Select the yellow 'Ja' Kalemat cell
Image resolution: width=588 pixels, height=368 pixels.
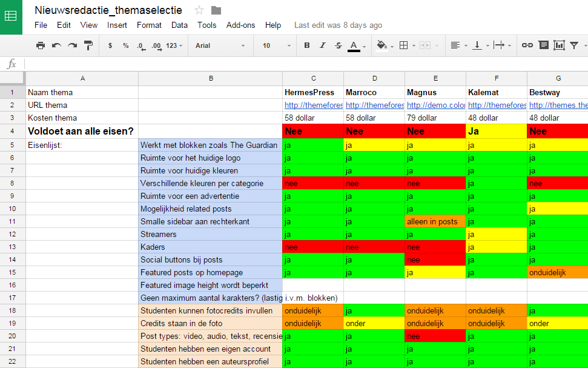(497, 132)
